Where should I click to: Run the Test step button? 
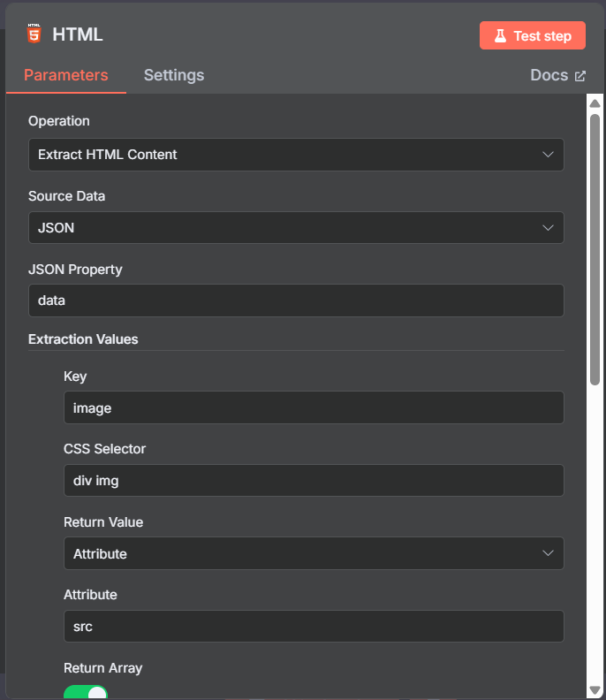533,35
